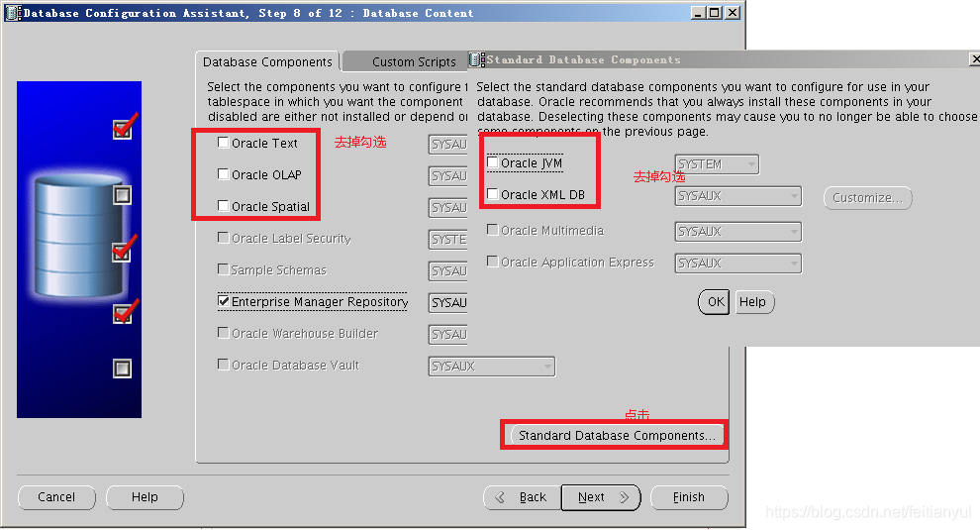Toggle the Oracle JVM checkbox

pyautogui.click(x=493, y=162)
